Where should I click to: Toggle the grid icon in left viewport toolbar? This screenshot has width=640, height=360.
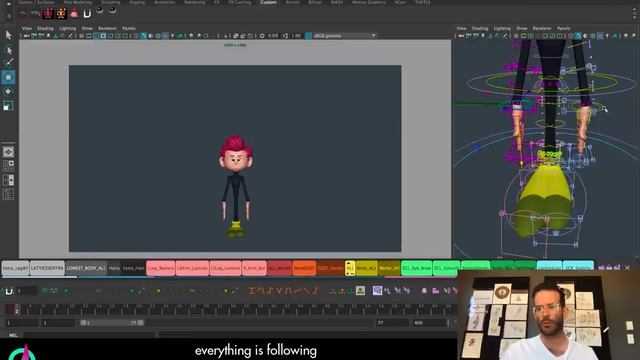tap(82, 36)
